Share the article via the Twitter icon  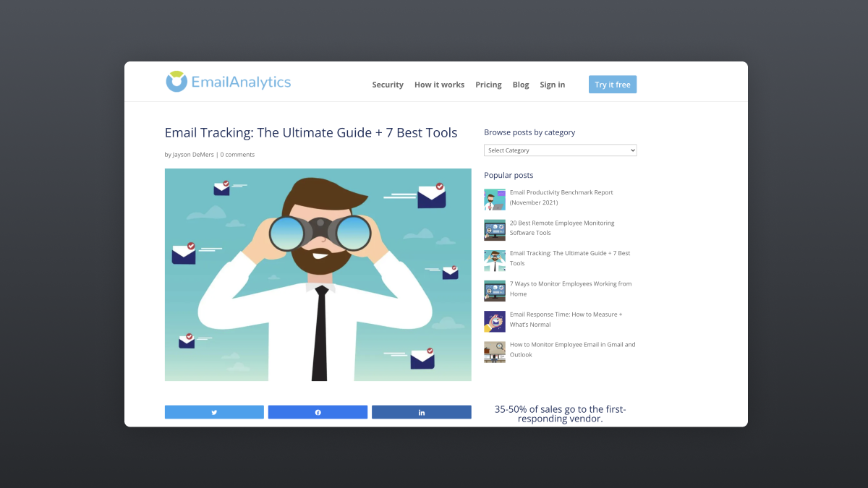[214, 411]
